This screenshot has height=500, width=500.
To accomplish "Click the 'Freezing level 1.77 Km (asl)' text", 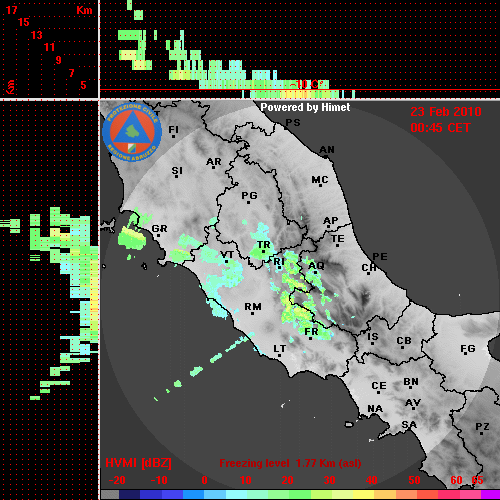I will [290, 463].
